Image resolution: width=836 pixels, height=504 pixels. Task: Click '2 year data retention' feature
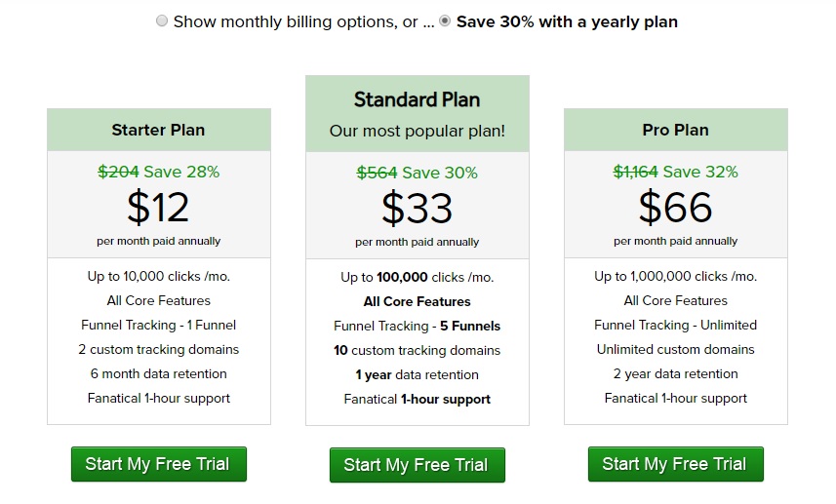[675, 373]
